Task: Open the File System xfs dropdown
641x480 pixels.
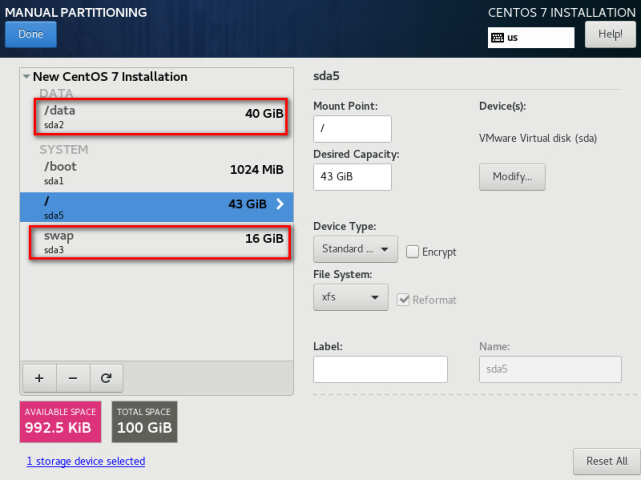Action: click(x=351, y=297)
